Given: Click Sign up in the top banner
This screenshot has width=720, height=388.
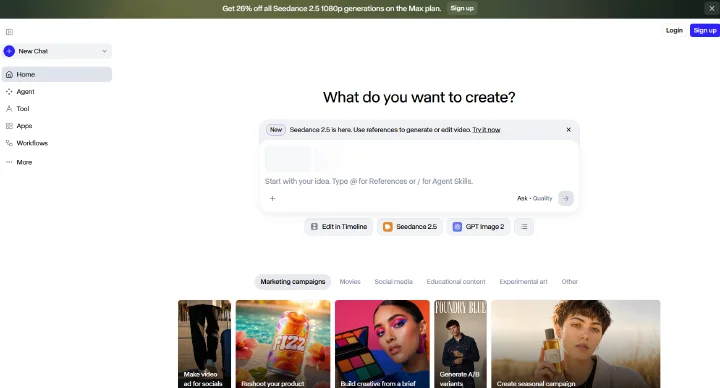Looking at the screenshot, I should click(x=462, y=8).
